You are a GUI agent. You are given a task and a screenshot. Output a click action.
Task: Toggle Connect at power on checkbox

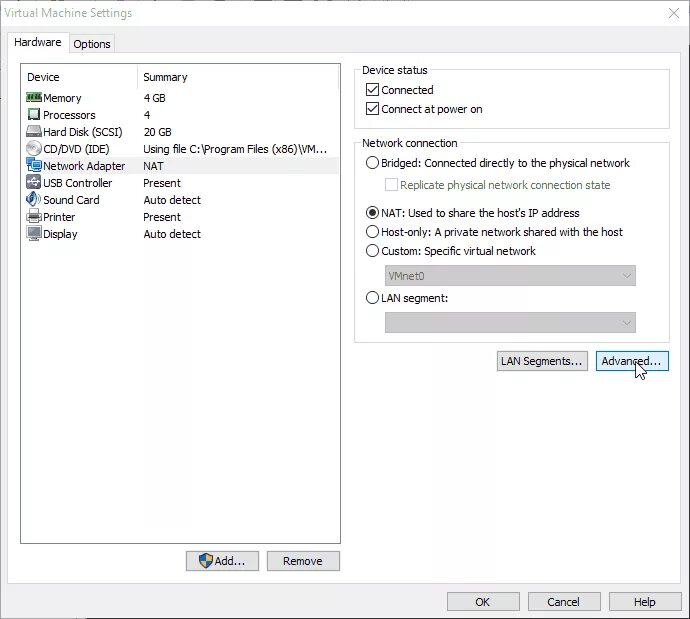coord(372,109)
